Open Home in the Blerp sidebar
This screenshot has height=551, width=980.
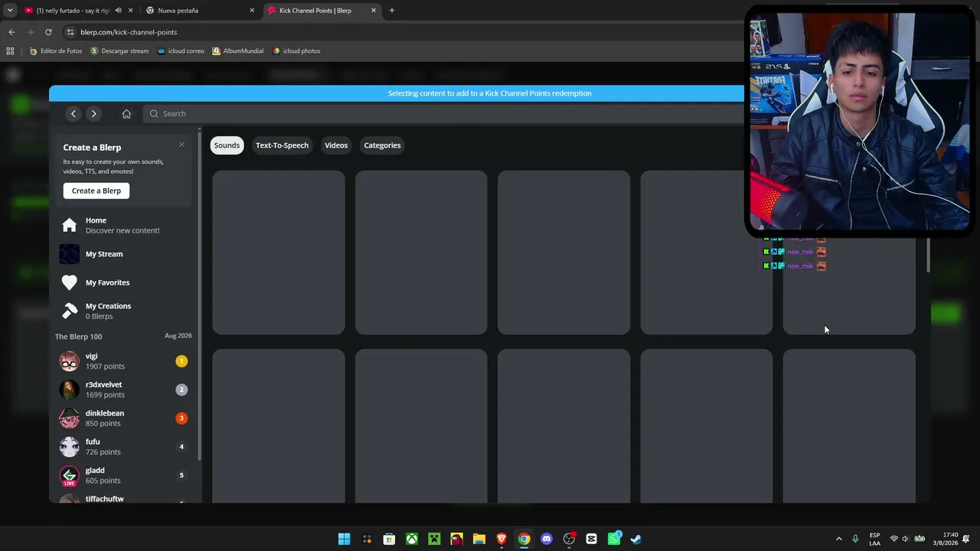(x=122, y=225)
